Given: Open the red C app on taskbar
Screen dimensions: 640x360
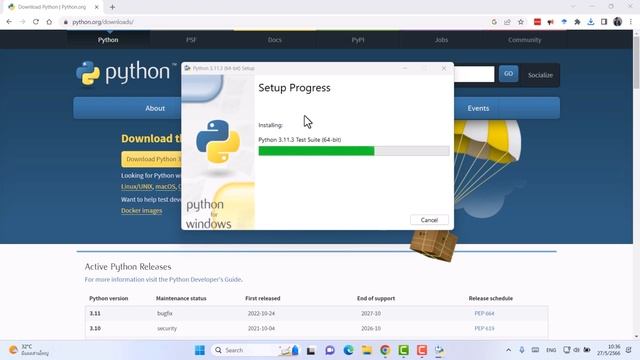Looking at the screenshot, I should tap(422, 350).
